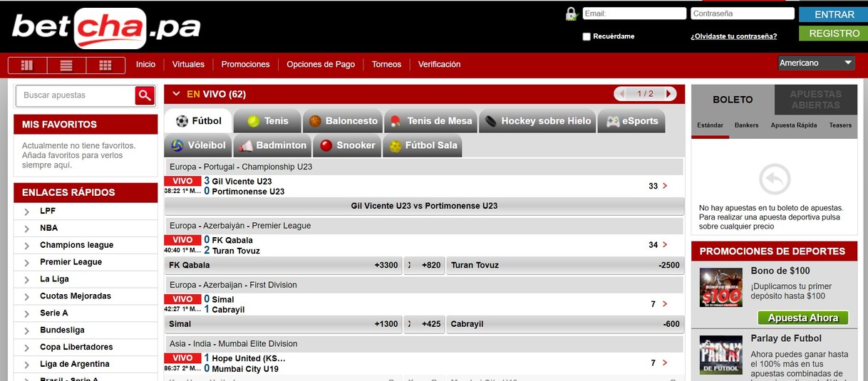Switch to the BOLETO tab

tap(733, 100)
